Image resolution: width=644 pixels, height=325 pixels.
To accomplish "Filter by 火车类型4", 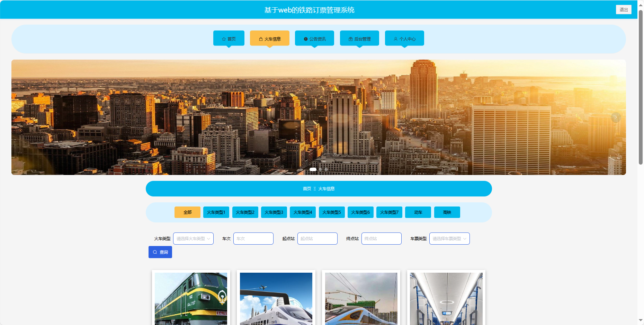I will tap(303, 212).
